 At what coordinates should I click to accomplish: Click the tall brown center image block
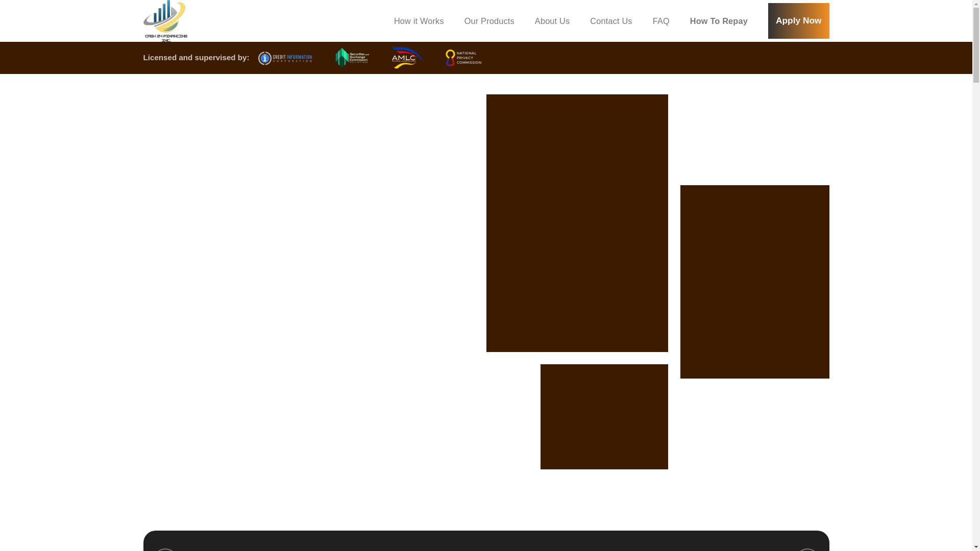click(x=577, y=223)
